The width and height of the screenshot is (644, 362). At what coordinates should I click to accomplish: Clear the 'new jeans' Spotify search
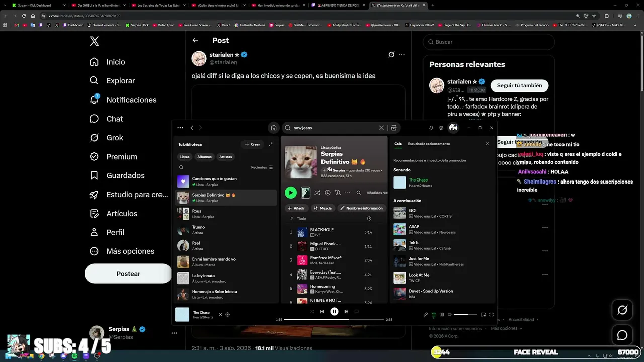(x=381, y=128)
